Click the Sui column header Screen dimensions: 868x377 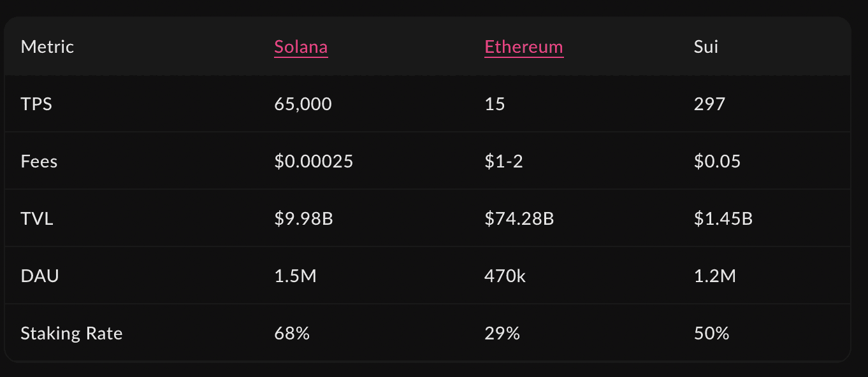coord(706,47)
